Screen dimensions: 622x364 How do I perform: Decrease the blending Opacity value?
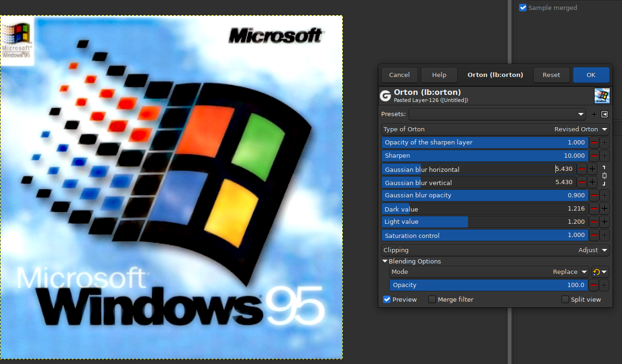click(x=594, y=285)
